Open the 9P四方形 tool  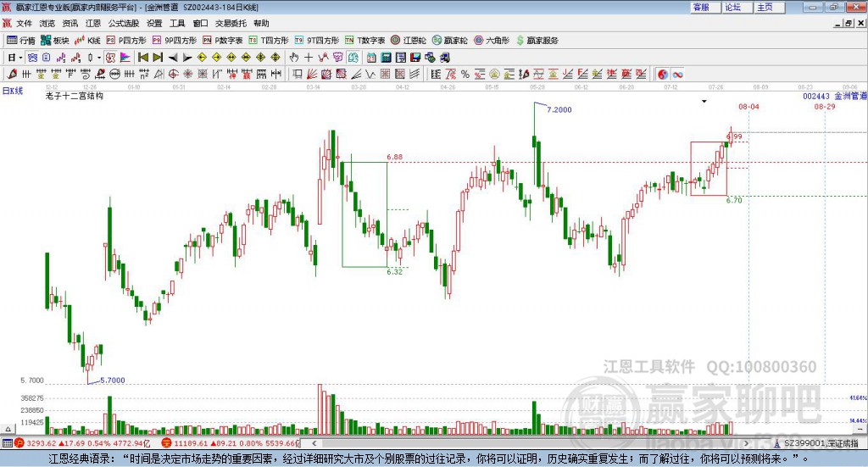[175, 41]
